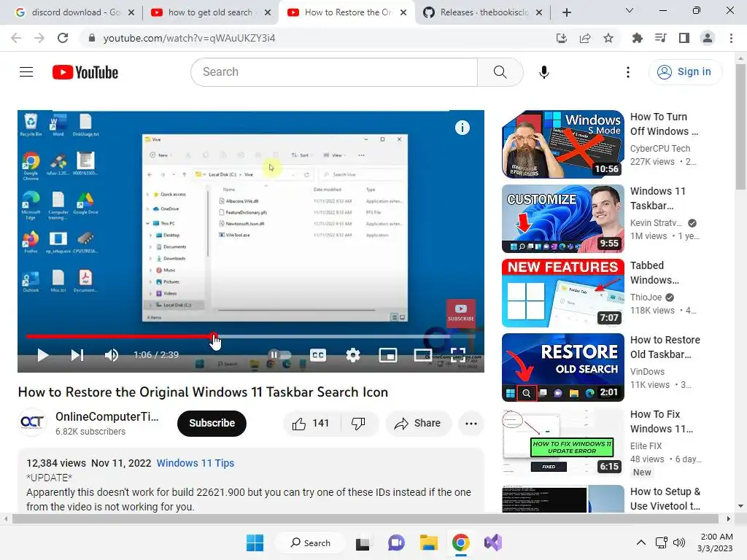Viewport: 747px width, 560px height.
Task: Open the Windows taskbar Search box
Action: coord(311,542)
